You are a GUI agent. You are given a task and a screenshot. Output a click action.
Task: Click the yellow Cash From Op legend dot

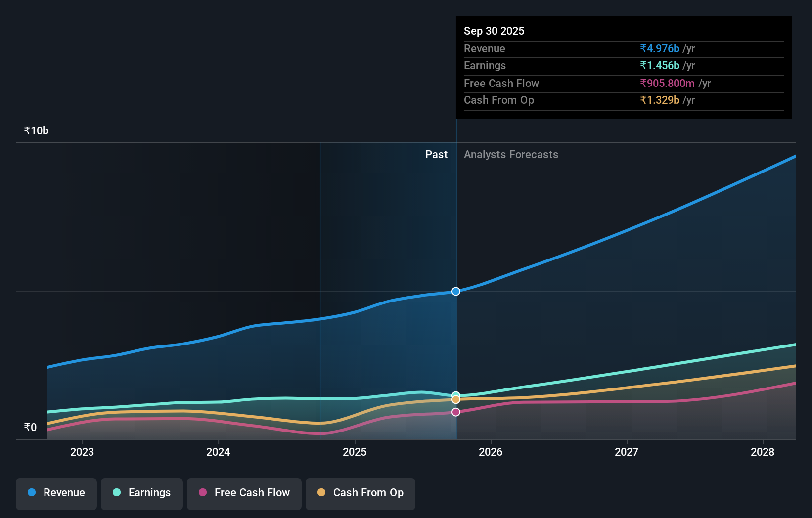322,492
